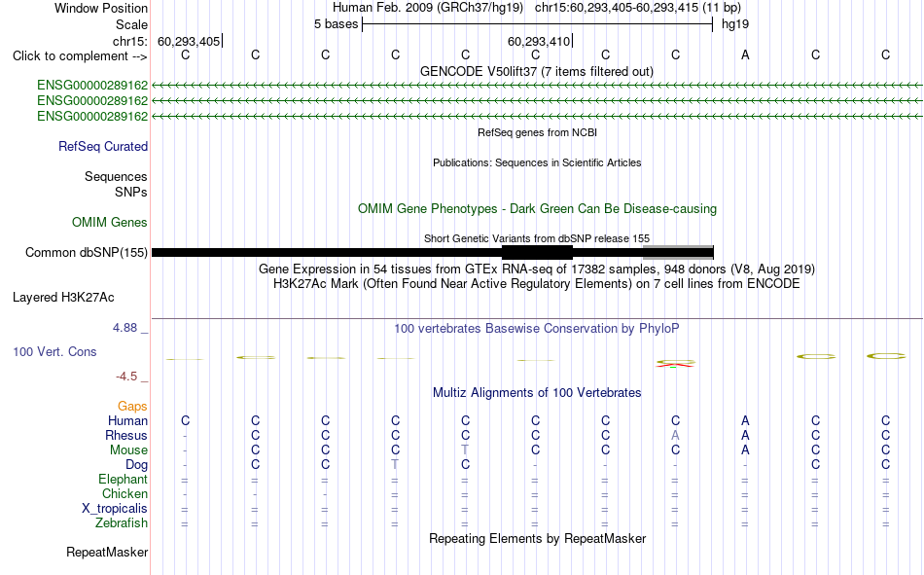
Task: Open the 100 Vert. Cons label
Action: [x=54, y=351]
